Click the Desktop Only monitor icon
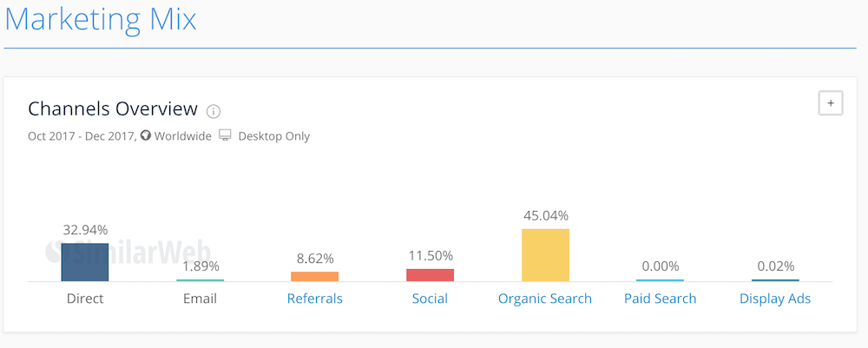The image size is (868, 348). click(x=225, y=135)
